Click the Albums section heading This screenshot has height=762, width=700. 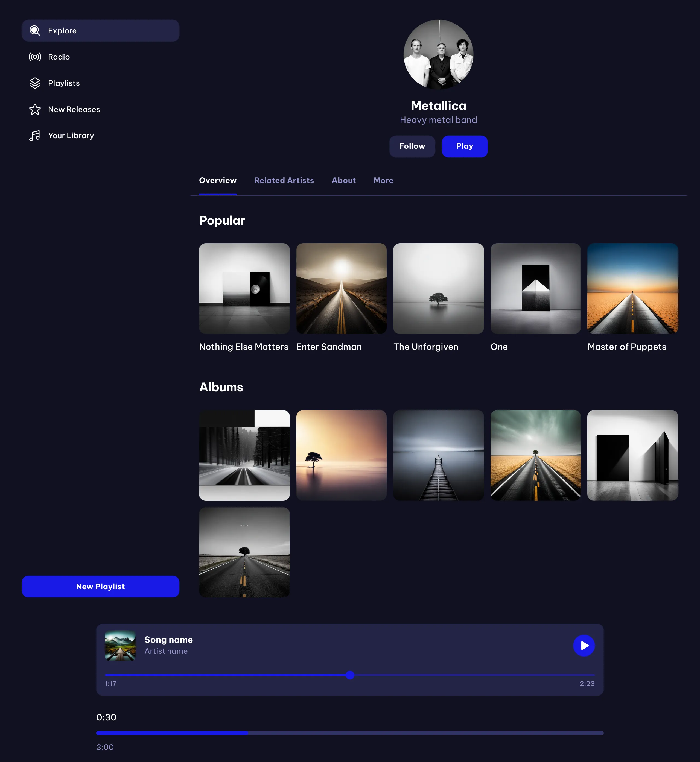(221, 387)
